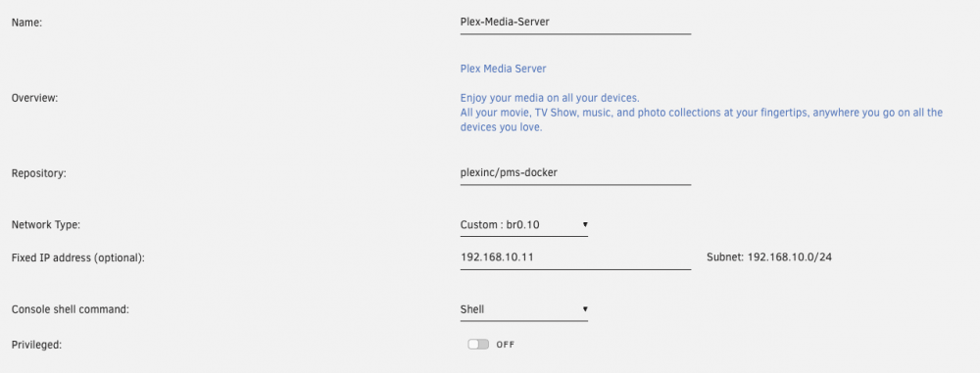This screenshot has height=373, width=980.
Task: Click the Overview: label
Action: pyautogui.click(x=34, y=99)
